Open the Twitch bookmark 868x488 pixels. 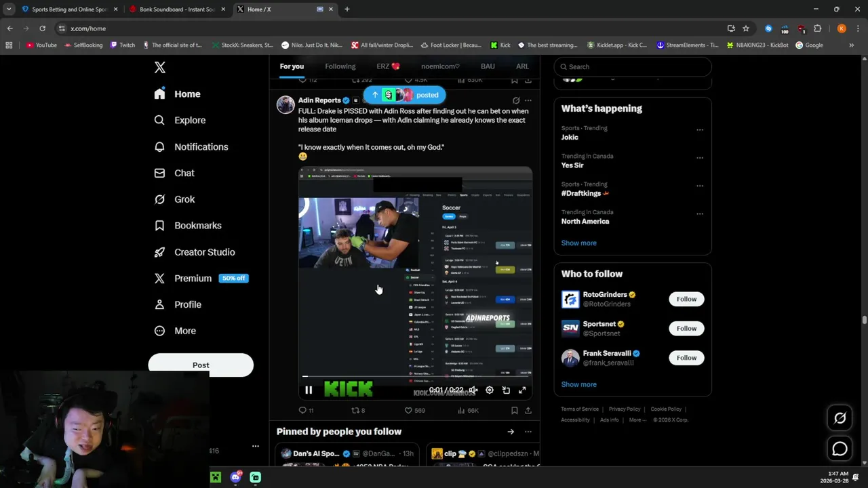(123, 45)
